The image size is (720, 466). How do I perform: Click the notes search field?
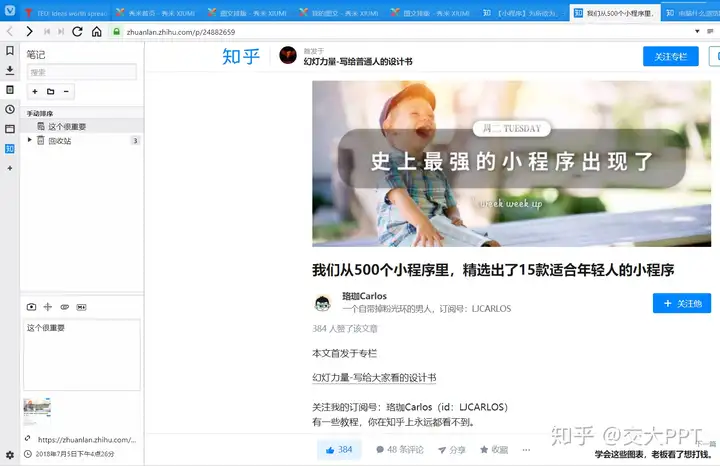[x=82, y=72]
